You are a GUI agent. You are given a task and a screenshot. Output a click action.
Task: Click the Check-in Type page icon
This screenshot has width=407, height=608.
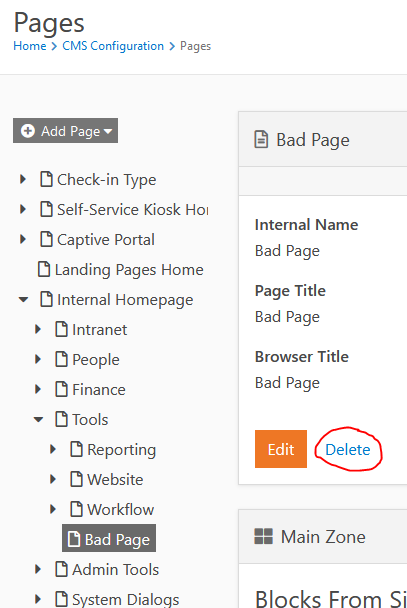click(47, 179)
